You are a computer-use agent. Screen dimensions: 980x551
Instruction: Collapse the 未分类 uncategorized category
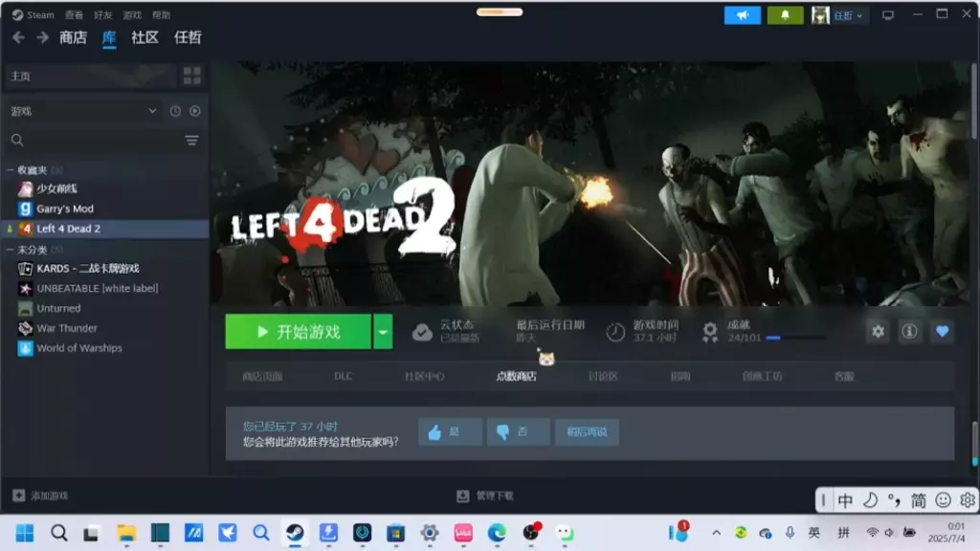coord(10,250)
